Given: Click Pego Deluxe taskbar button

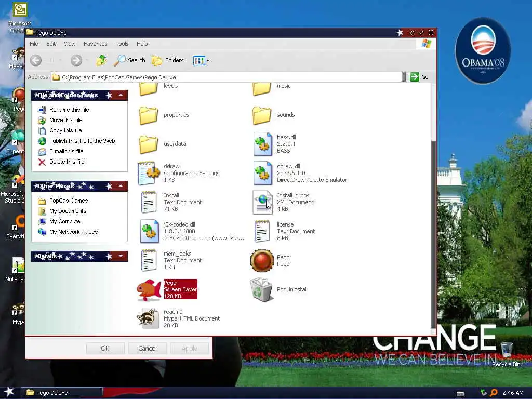Looking at the screenshot, I should (x=62, y=393).
